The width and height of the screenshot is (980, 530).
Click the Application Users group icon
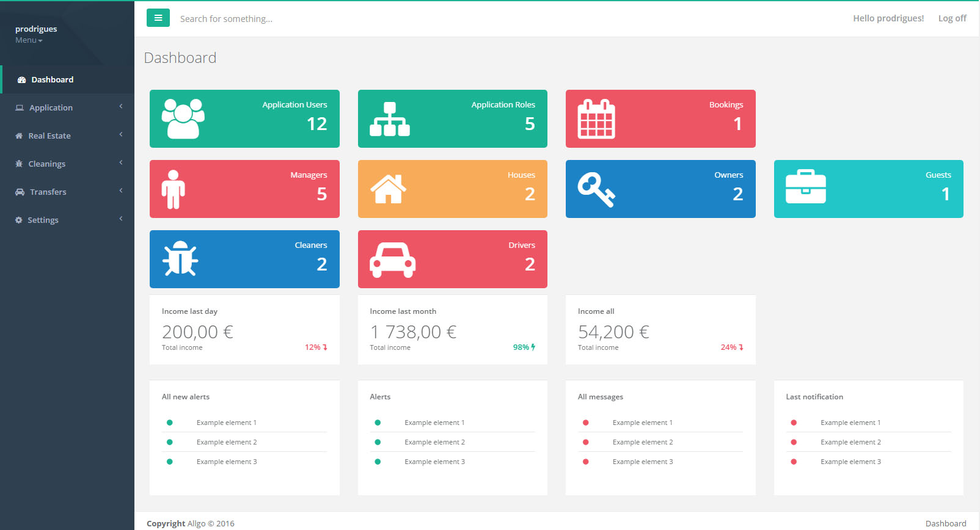[x=183, y=118]
